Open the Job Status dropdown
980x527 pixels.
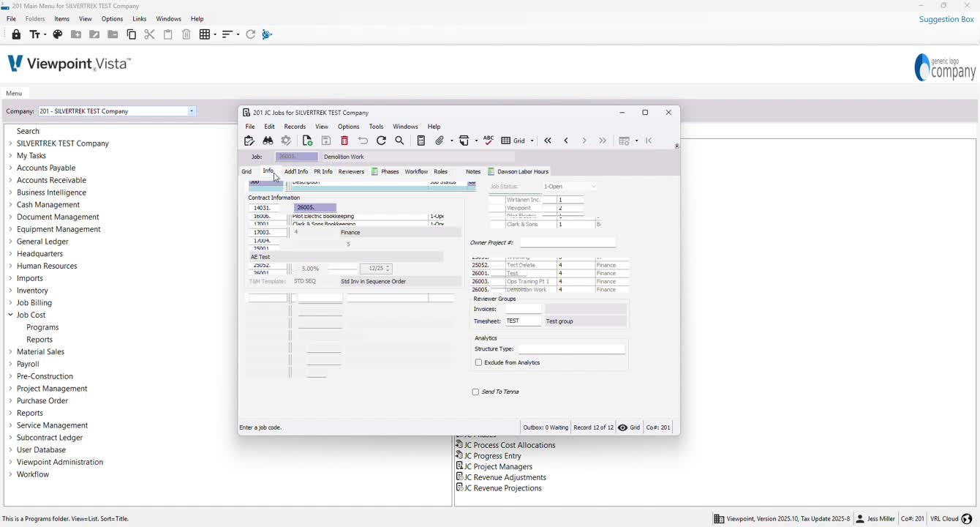pyautogui.click(x=593, y=187)
